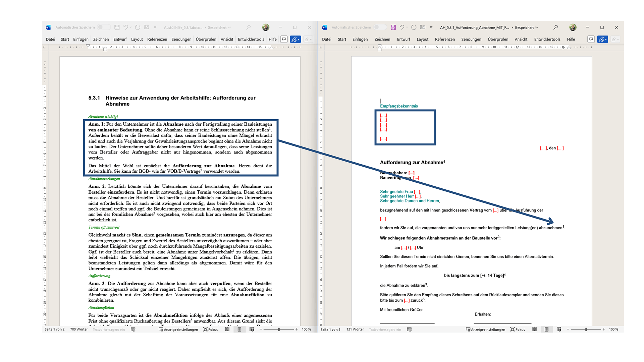
Task: Click user profile picture in right window
Action: pos(573,27)
